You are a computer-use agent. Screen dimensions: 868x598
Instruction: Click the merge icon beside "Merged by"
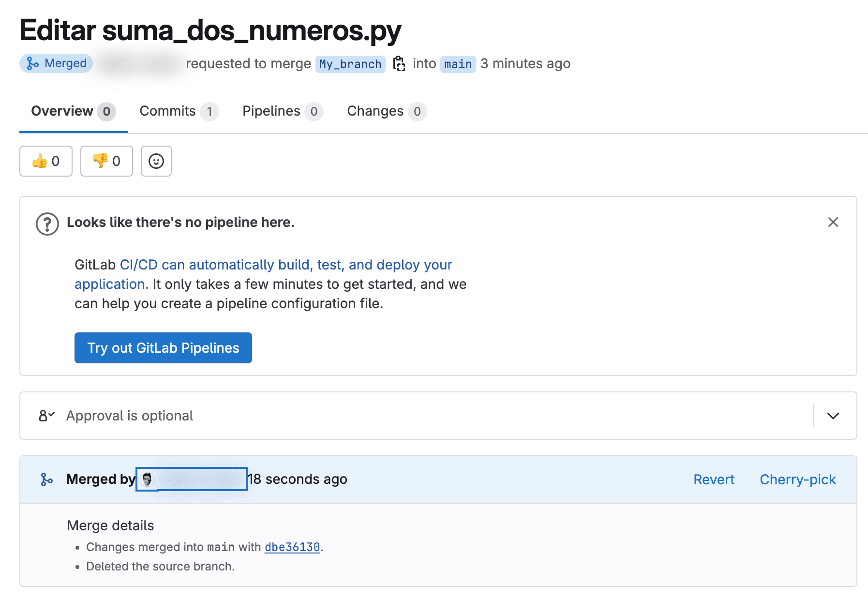[46, 479]
